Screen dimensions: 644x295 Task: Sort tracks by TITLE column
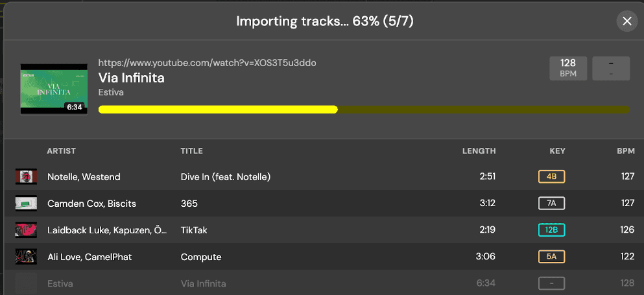pyautogui.click(x=192, y=151)
